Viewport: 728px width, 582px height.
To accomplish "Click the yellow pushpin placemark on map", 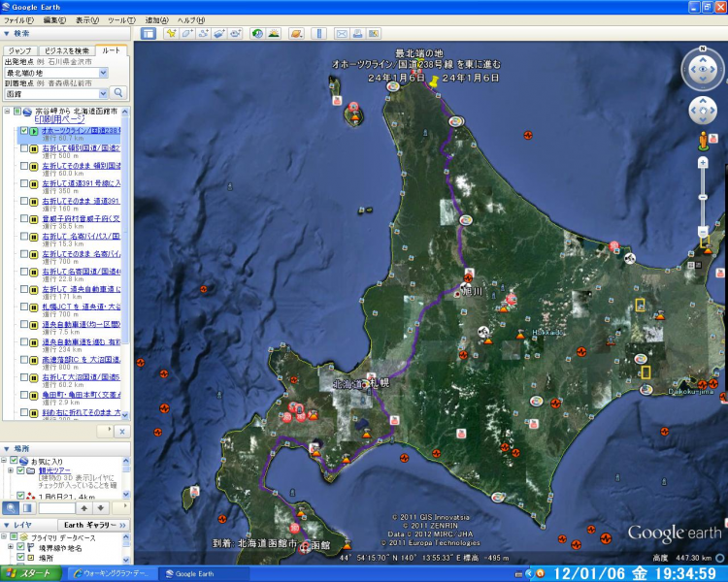I will (x=435, y=82).
